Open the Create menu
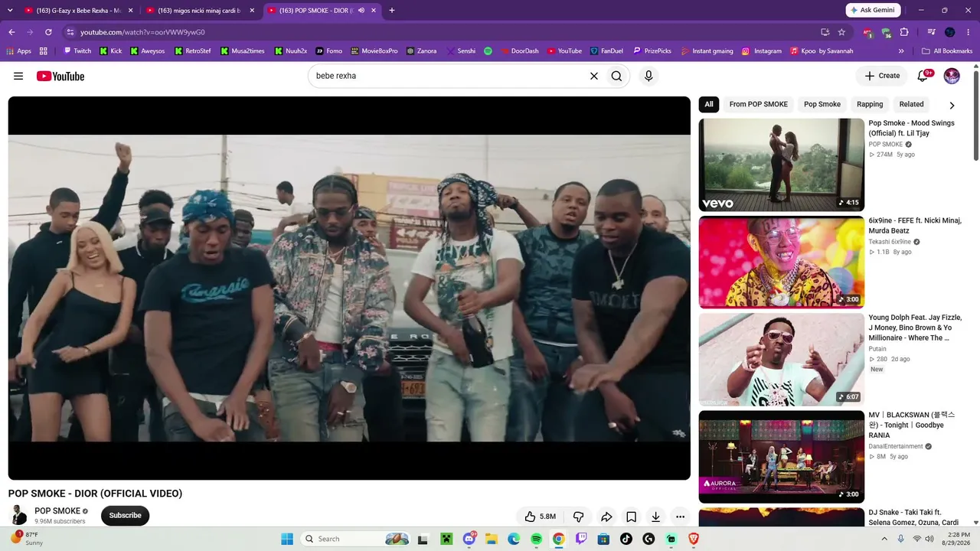Image resolution: width=980 pixels, height=551 pixels. 882,76
